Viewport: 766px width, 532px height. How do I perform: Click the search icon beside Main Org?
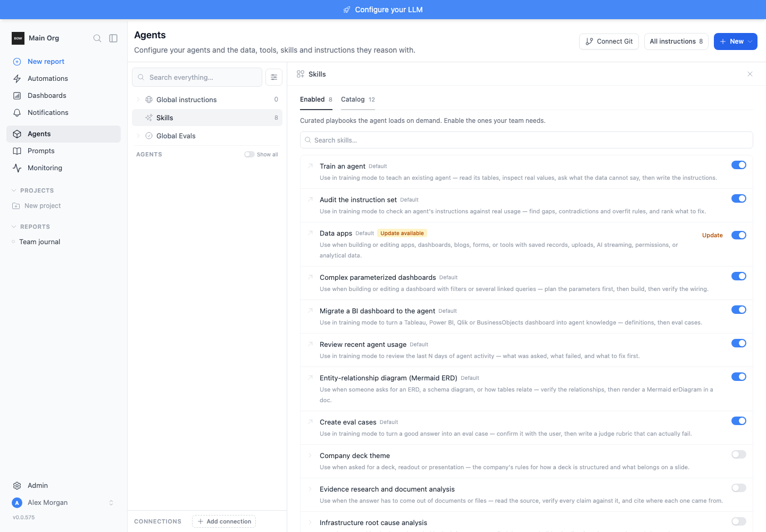click(97, 38)
